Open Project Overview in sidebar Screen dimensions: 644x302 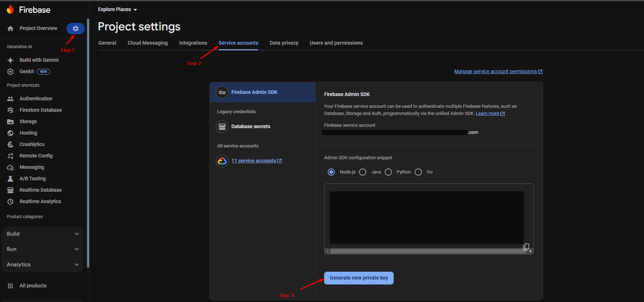pos(39,29)
